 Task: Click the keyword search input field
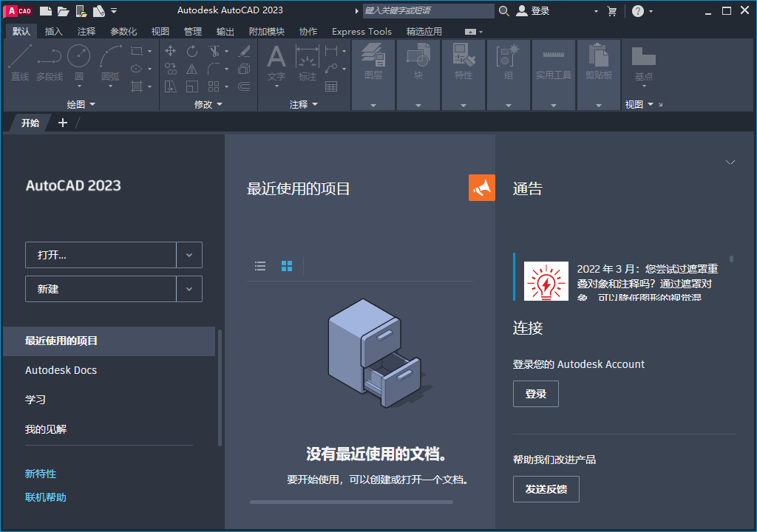coord(428,10)
